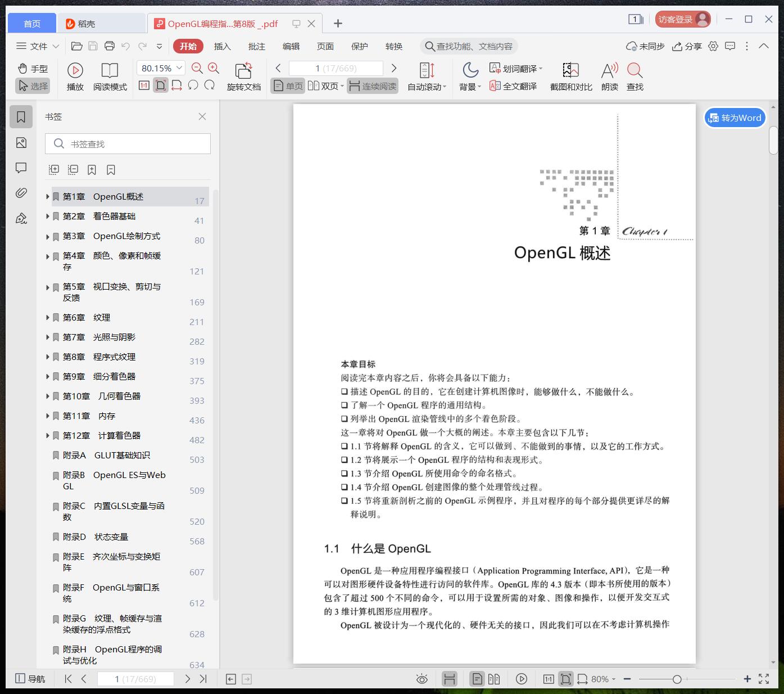The image size is (784, 694).
Task: Open the File (文件) menu
Action: (38, 46)
